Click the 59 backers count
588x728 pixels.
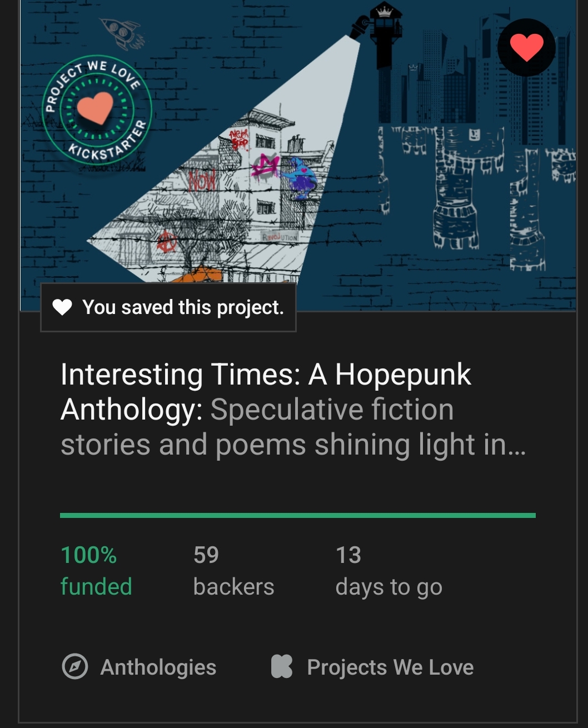[x=233, y=570]
